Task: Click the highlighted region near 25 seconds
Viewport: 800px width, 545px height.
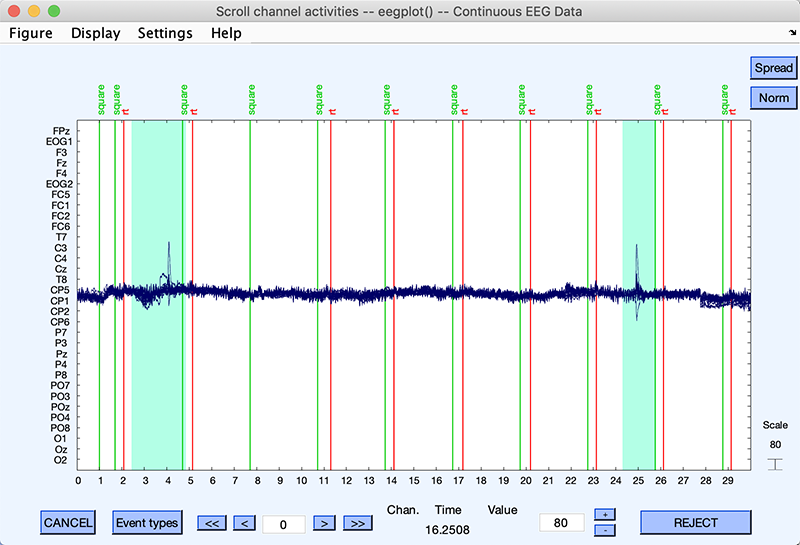Action: [638, 380]
